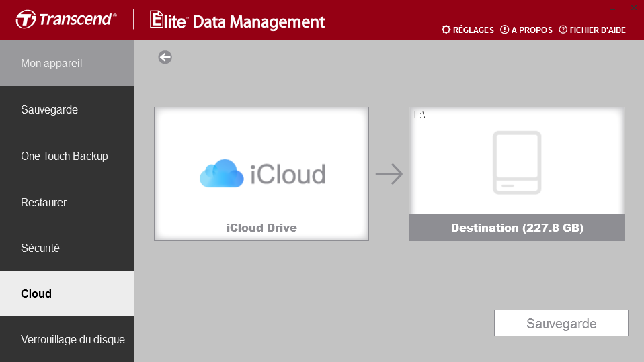The image size is (644, 362).
Task: Minimize the application window
Action: coord(612,8)
